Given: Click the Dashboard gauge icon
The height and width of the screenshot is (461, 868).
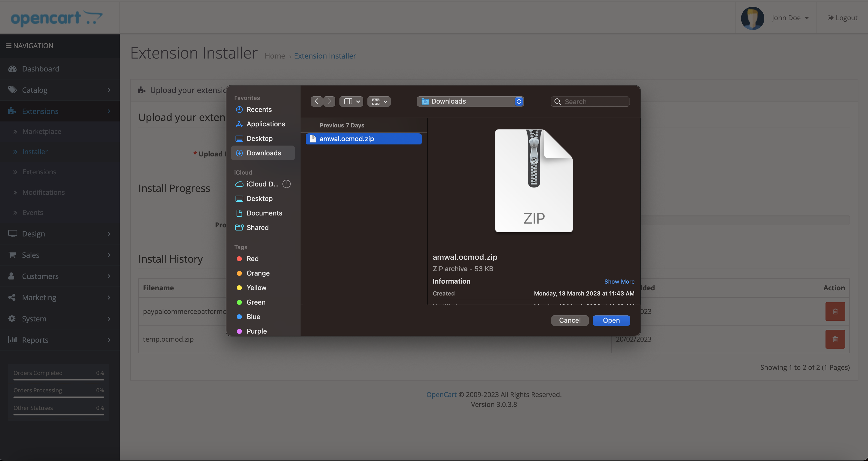Looking at the screenshot, I should pos(12,69).
